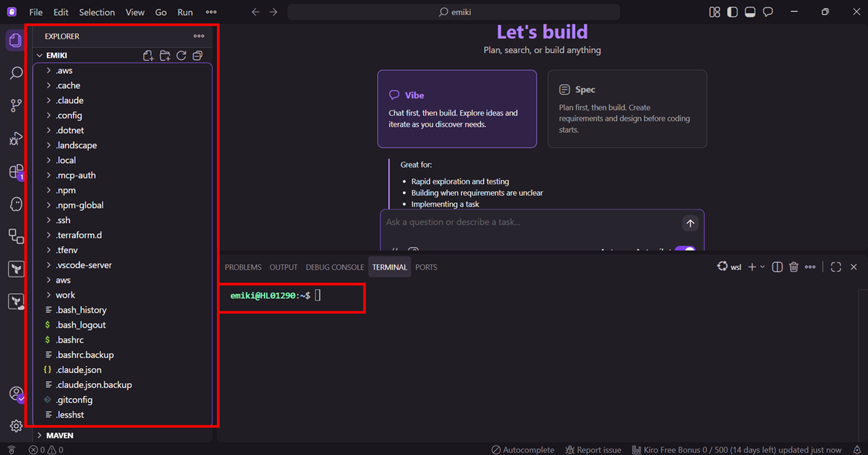Open the Manage settings gear
868x455 pixels.
pos(16,426)
